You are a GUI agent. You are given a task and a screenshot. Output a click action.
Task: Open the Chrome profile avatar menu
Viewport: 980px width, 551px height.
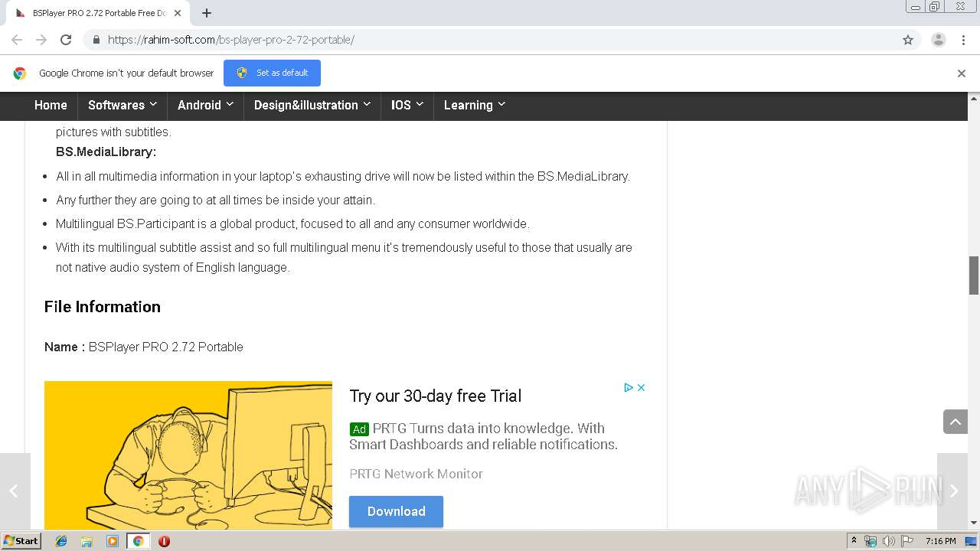click(x=938, y=40)
